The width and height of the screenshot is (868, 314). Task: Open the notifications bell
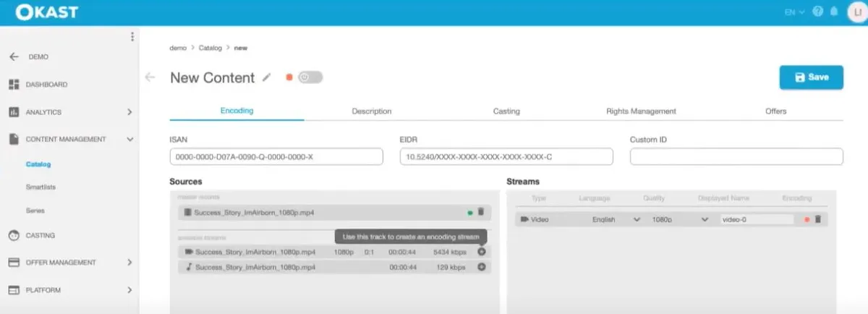(x=834, y=12)
